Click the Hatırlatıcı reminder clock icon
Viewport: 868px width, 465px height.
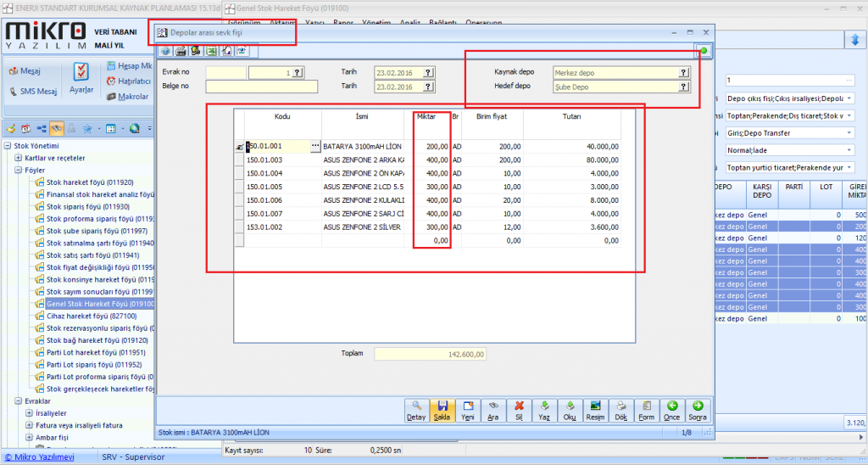[112, 81]
